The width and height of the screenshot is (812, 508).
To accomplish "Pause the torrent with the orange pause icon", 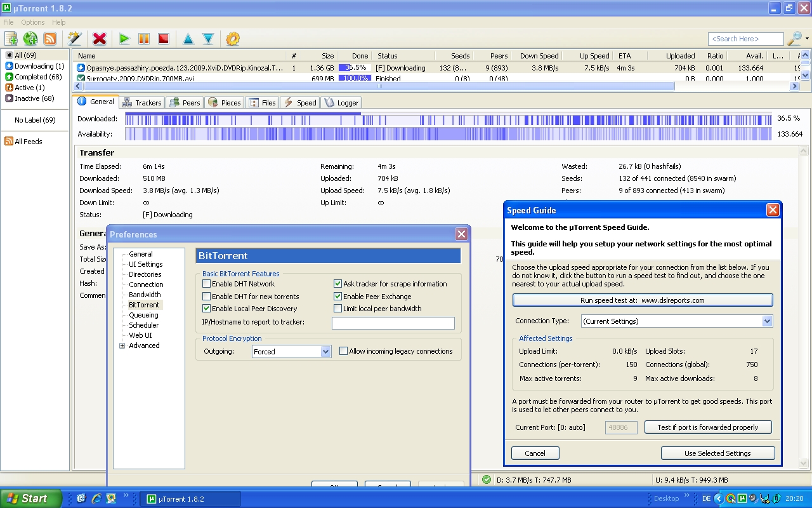I will coord(144,39).
